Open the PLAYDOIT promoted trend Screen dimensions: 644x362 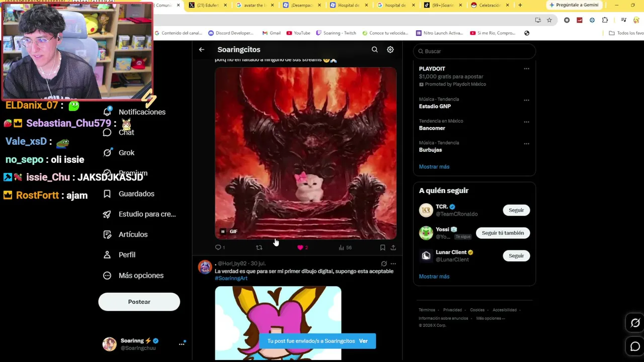coord(432,69)
